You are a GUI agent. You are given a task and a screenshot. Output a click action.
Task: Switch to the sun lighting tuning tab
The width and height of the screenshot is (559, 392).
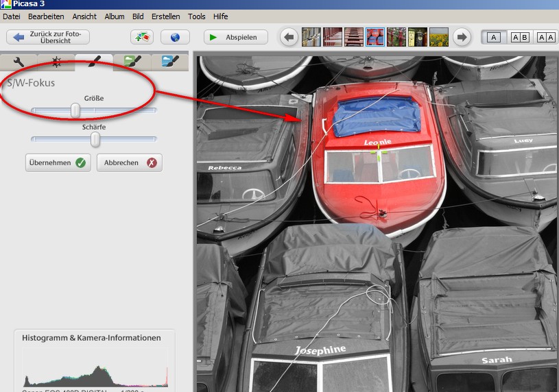57,62
